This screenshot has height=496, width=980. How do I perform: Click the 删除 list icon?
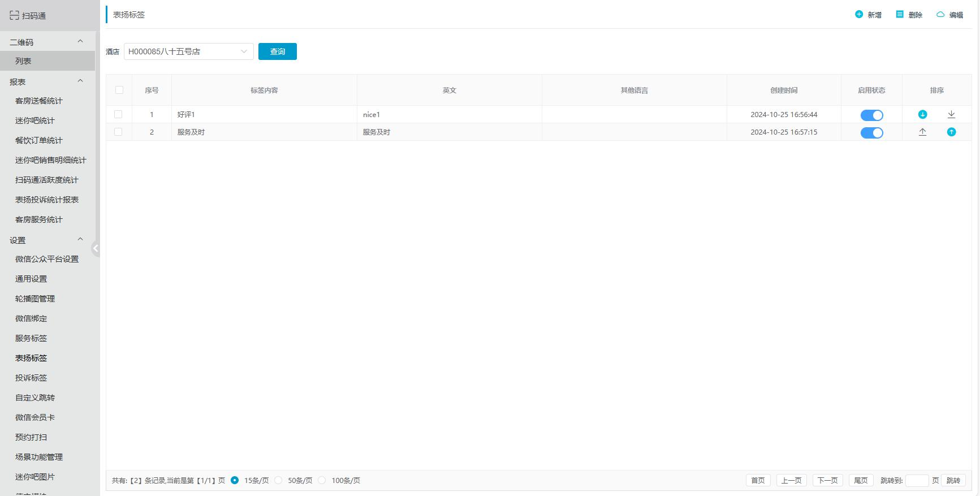(900, 15)
